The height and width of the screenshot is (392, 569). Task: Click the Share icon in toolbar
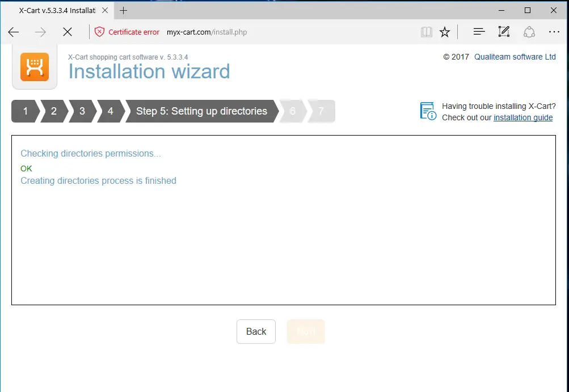(529, 32)
